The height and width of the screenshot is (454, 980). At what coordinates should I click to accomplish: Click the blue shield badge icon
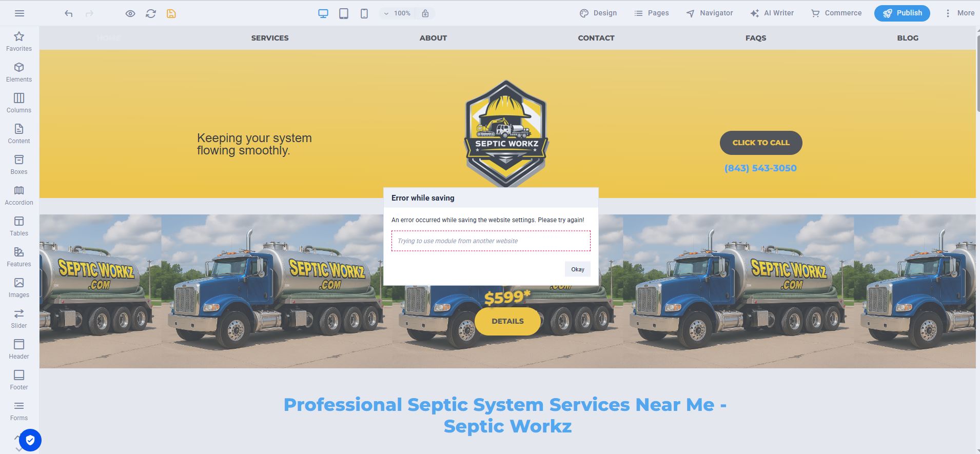pyautogui.click(x=30, y=440)
